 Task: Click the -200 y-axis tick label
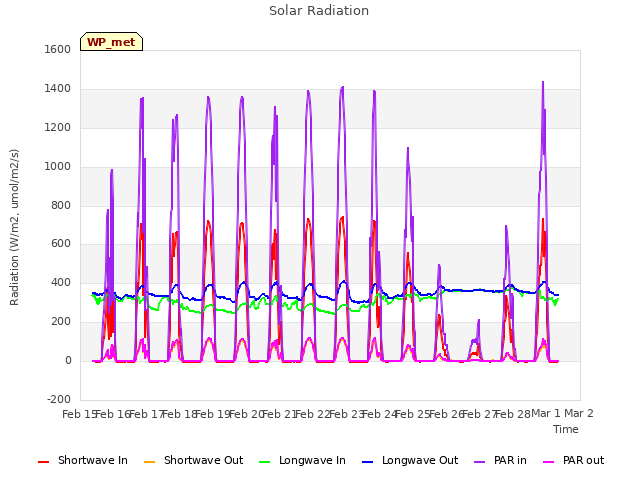pyautogui.click(x=59, y=399)
